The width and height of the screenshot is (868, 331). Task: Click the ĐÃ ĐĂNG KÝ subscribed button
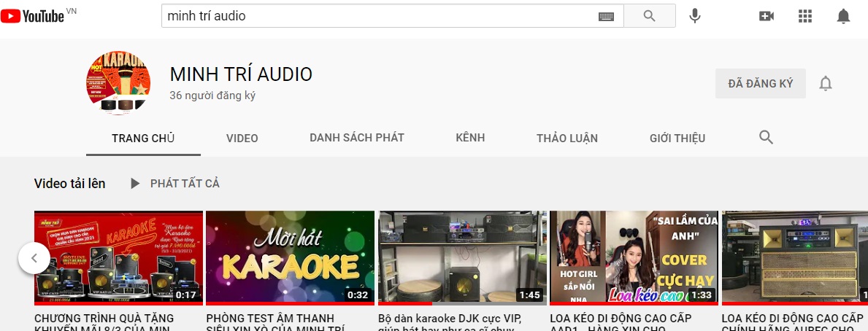(760, 84)
